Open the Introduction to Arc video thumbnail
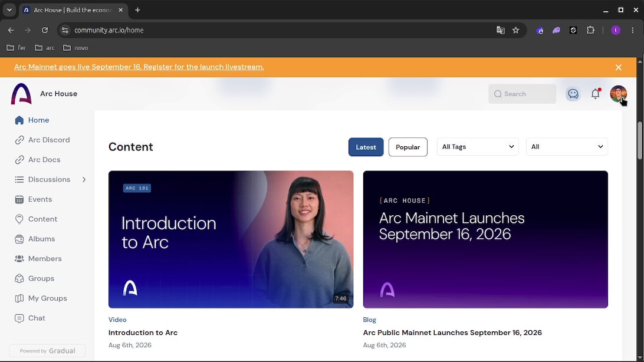This screenshot has width=644, height=362. [x=231, y=239]
